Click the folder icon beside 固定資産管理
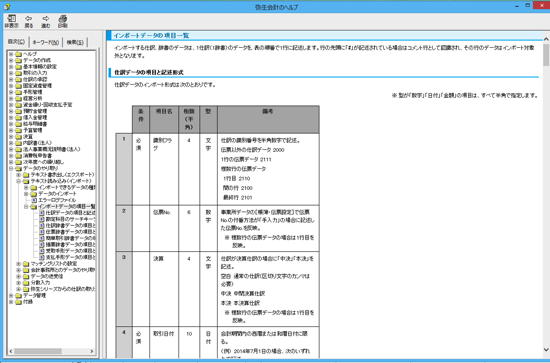The height and width of the screenshot is (363, 550). 19,86
